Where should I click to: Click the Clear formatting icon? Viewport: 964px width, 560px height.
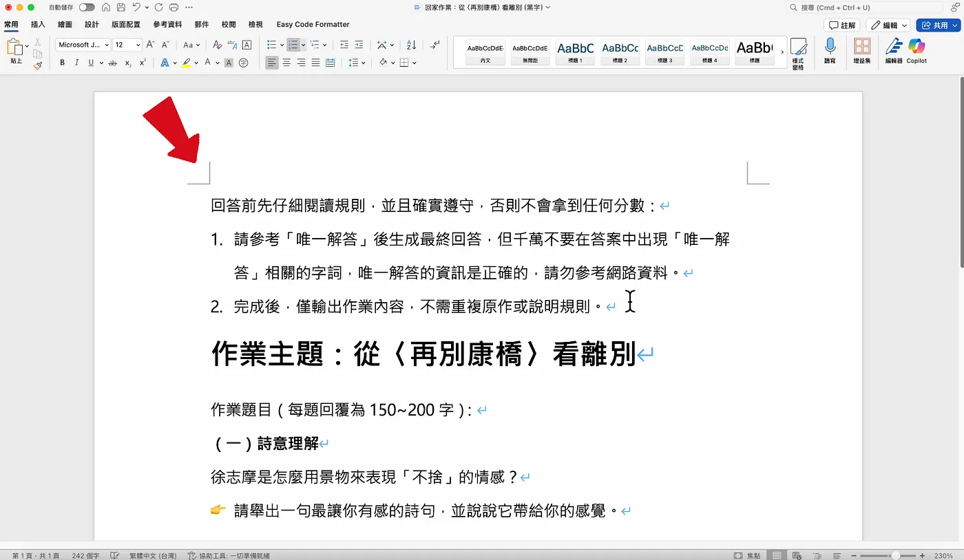(x=218, y=45)
